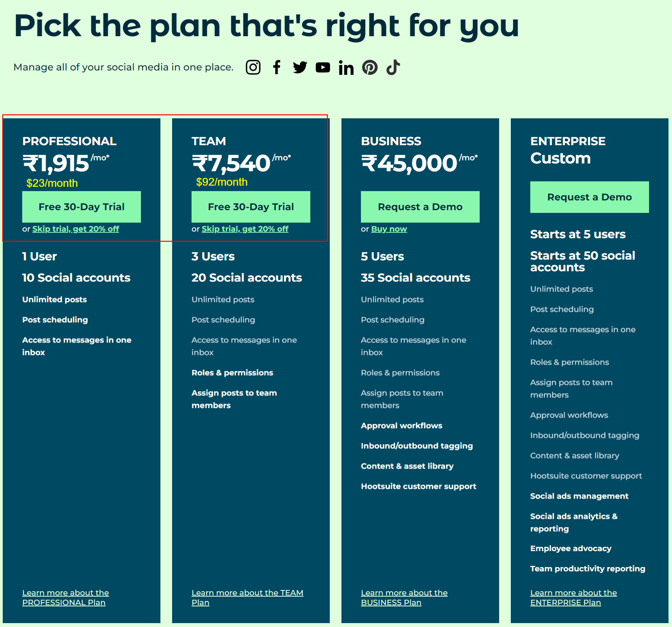
Task: Click the TikTok icon
Action: click(x=393, y=67)
